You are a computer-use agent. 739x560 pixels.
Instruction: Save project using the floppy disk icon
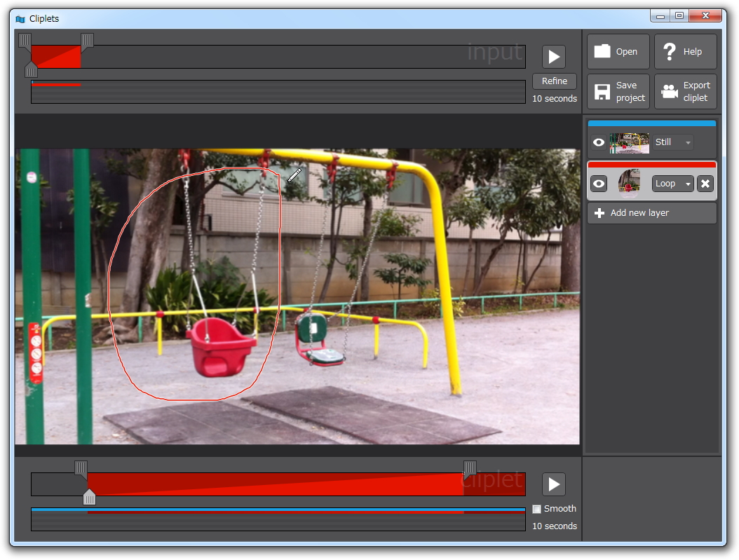tap(618, 92)
